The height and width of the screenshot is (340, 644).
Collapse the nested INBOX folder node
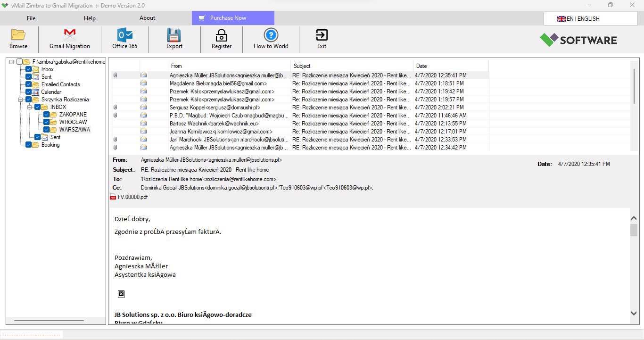click(x=30, y=107)
